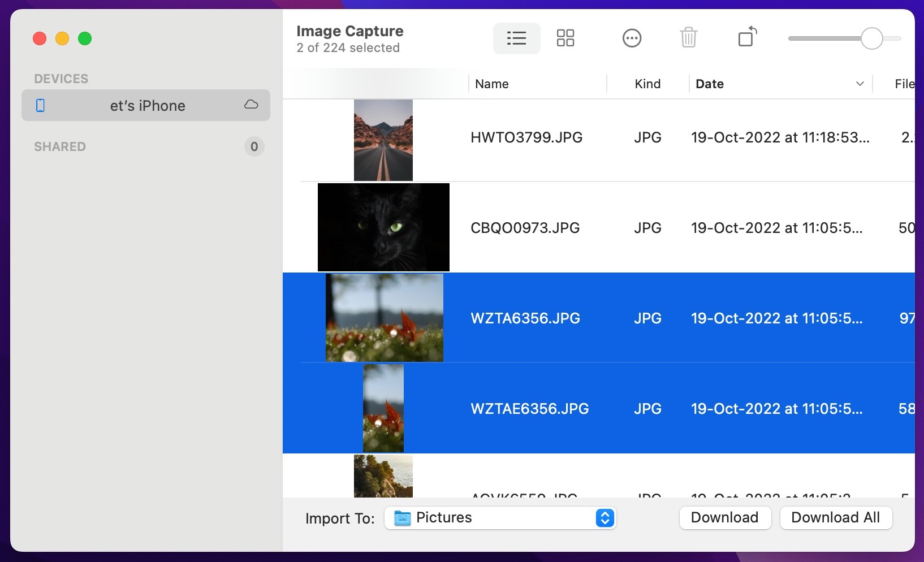Click the trash delete icon

coord(688,38)
